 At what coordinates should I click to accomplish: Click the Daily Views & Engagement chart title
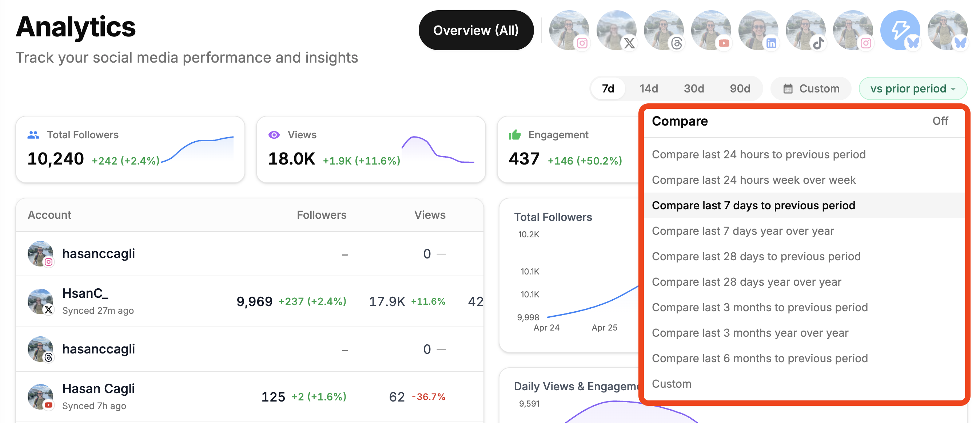coord(577,387)
